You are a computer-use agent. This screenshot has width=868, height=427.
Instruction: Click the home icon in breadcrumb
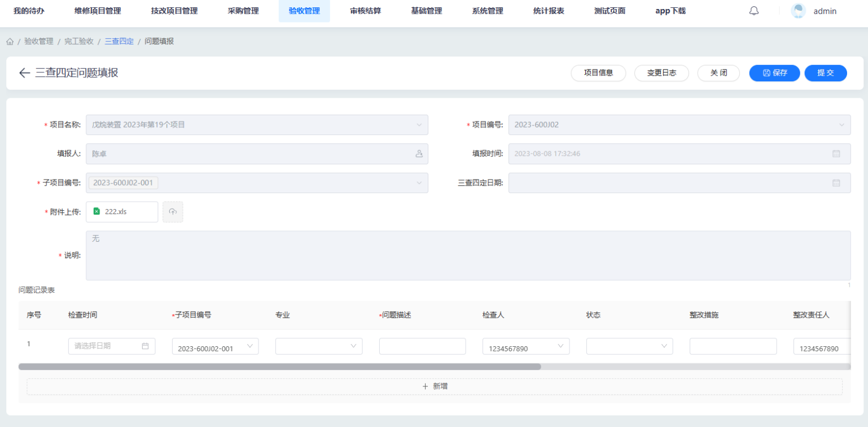click(10, 42)
